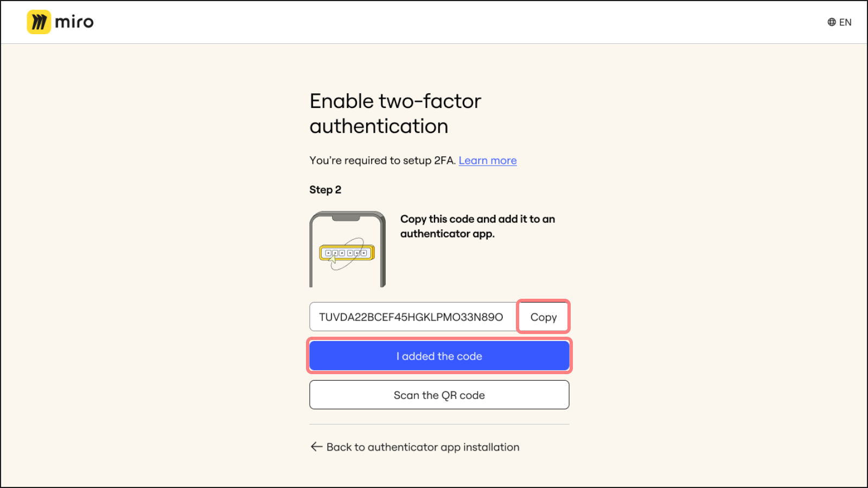Copy the two-factor setup code
This screenshot has width=868, height=488.
[x=543, y=317]
